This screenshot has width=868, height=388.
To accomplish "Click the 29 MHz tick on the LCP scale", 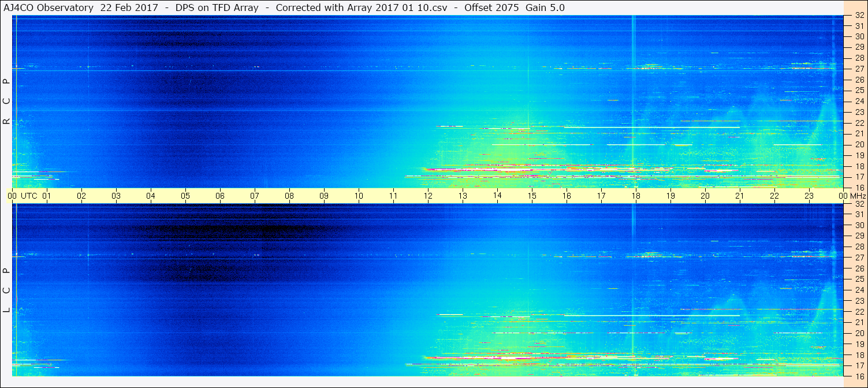I will tap(859, 236).
